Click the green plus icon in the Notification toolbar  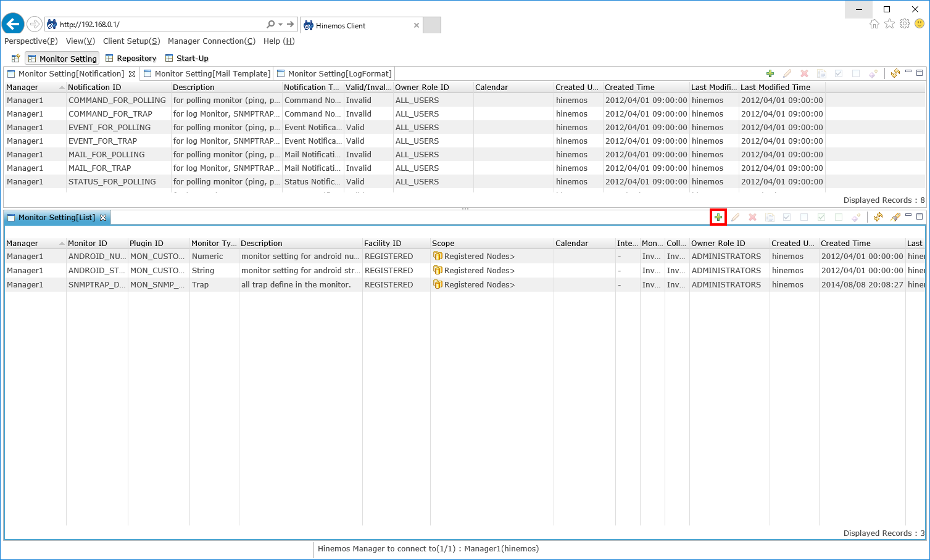click(x=770, y=73)
